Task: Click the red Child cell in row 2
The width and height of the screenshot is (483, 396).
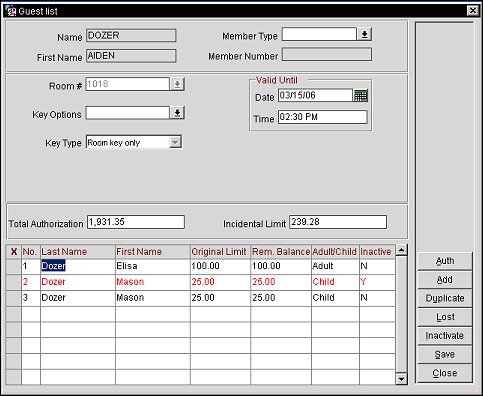Action: [x=335, y=282]
